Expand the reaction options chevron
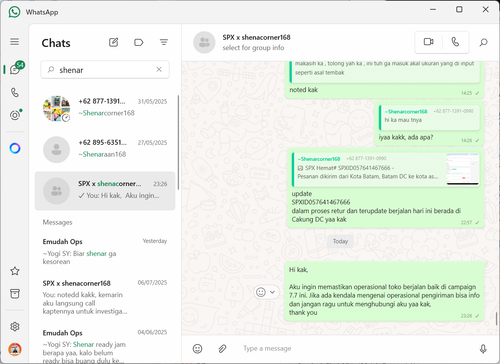The height and width of the screenshot is (364, 500). 272,292
